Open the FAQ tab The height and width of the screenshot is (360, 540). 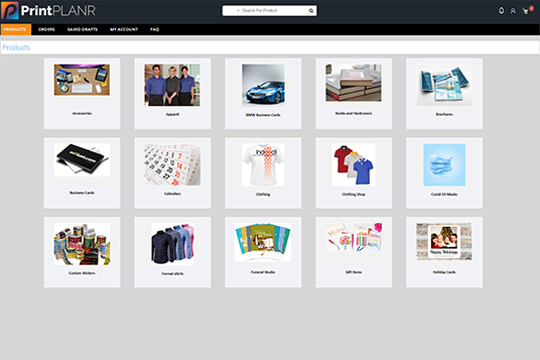(155, 29)
